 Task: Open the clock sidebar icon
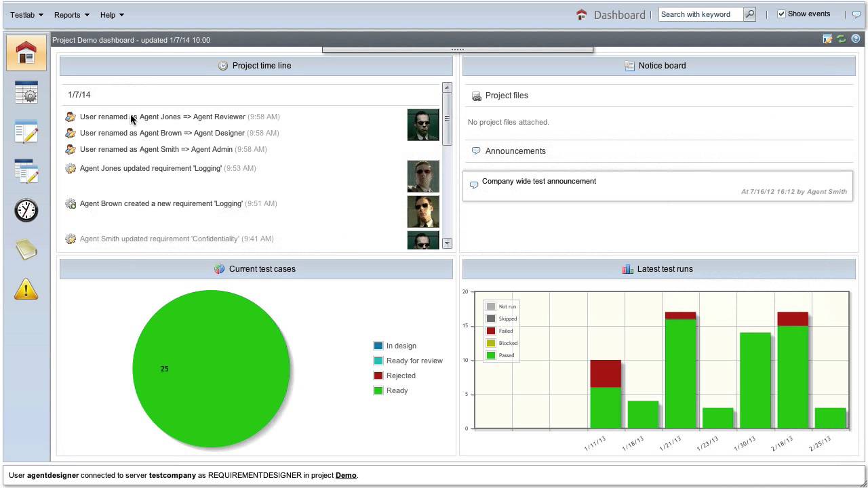[26, 210]
